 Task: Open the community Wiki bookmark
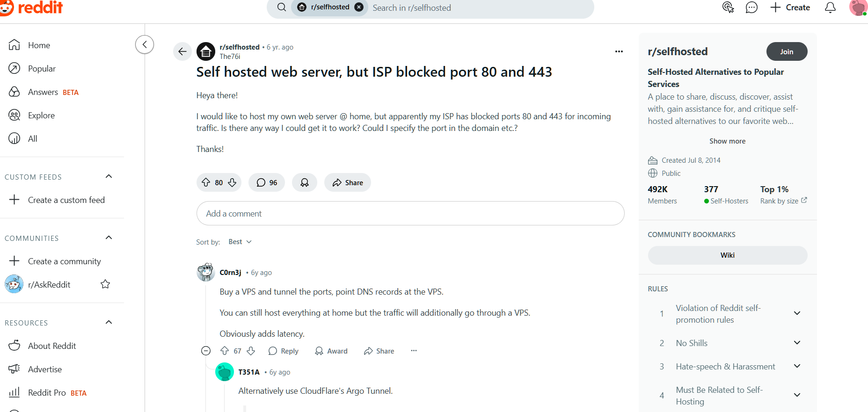pyautogui.click(x=727, y=255)
